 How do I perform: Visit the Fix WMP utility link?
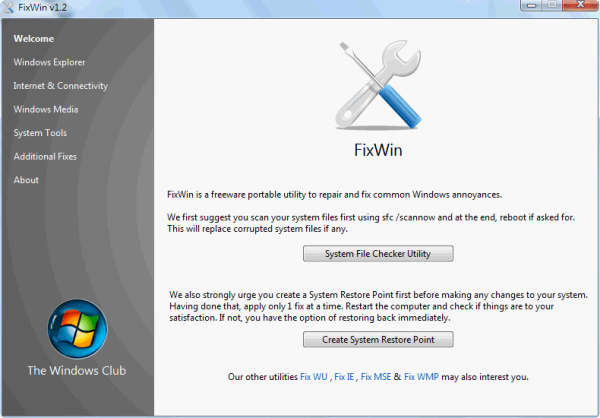[x=421, y=377]
